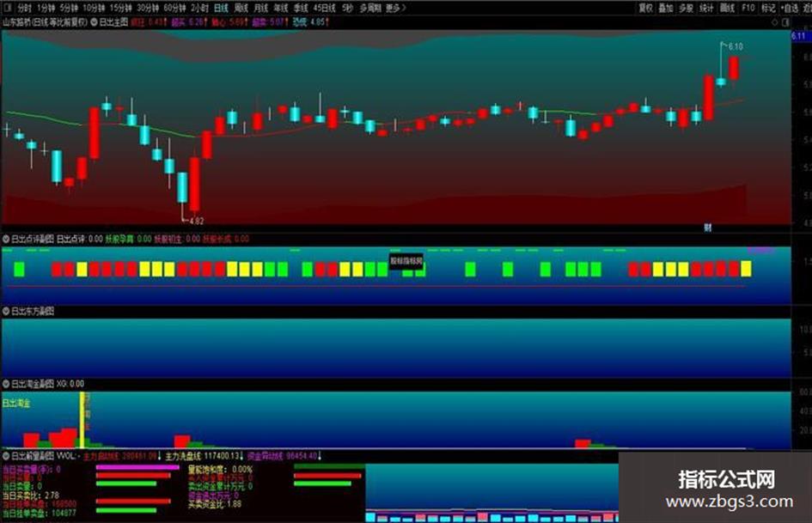This screenshot has width=812, height=523.
Task: Select the 45日线 period tab
Action: (324, 8)
